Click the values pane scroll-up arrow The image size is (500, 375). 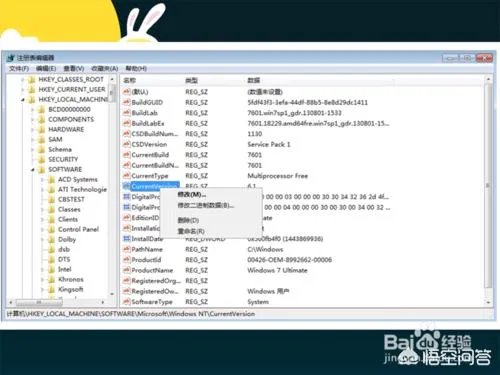(488, 80)
